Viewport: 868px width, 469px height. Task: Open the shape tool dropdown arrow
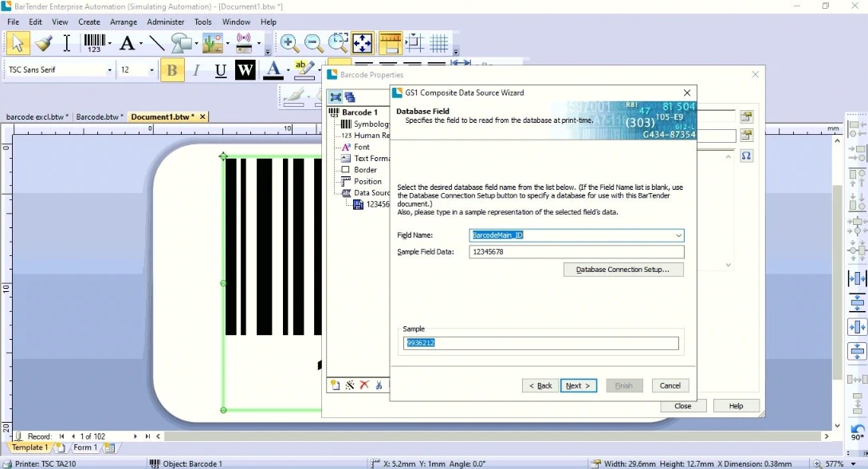pyautogui.click(x=196, y=44)
